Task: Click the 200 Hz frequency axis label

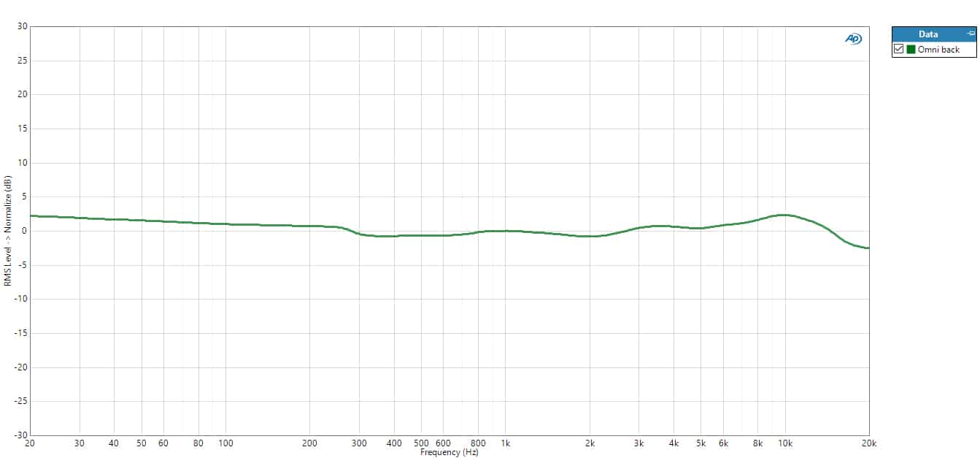Action: (309, 443)
